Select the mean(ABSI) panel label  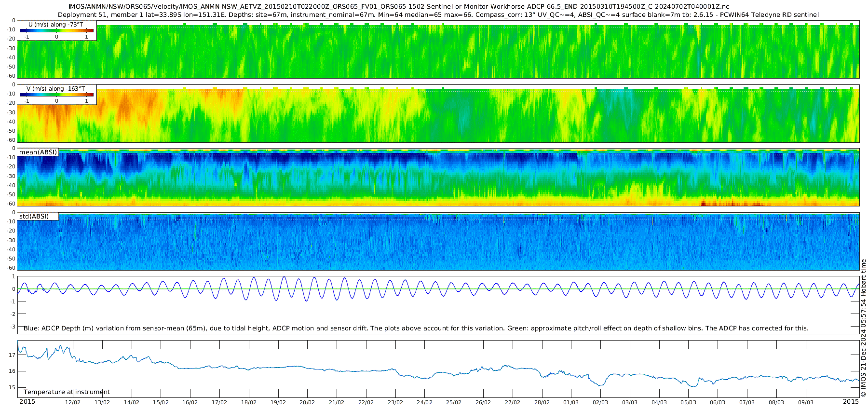tap(38, 152)
